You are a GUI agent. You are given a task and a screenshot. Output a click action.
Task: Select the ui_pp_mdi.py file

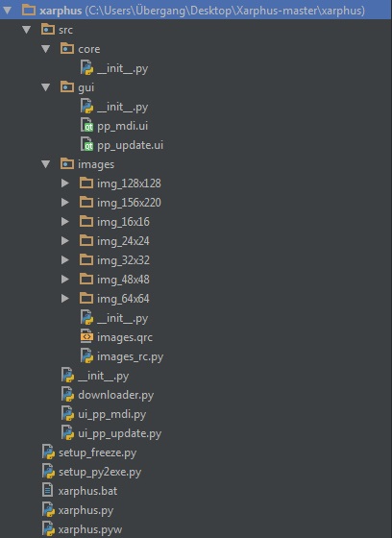111,414
